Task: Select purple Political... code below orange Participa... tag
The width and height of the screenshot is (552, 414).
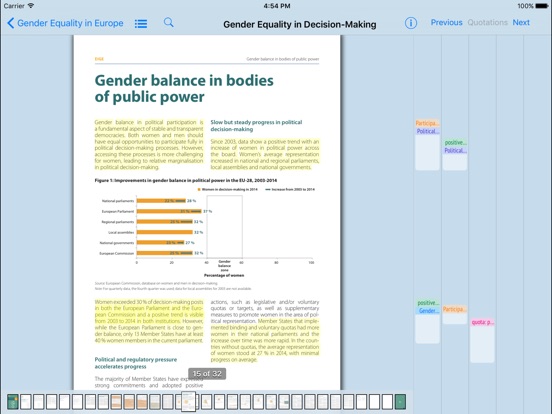Action: 427,131
